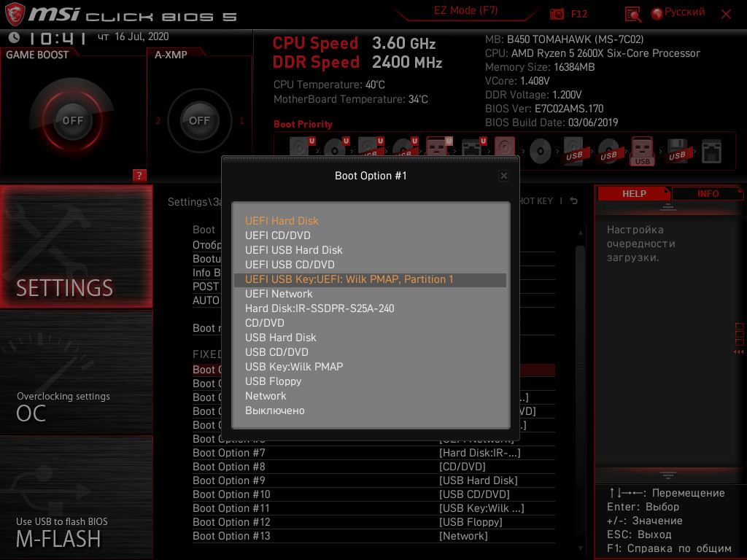Open the OC overclocking settings section
The height and width of the screenshot is (560, 747).
click(76, 373)
